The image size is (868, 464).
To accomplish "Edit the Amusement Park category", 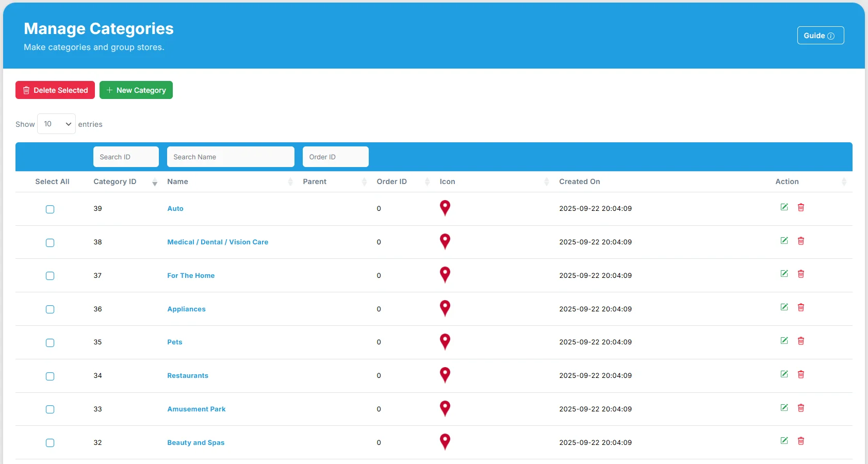I will coord(784,408).
